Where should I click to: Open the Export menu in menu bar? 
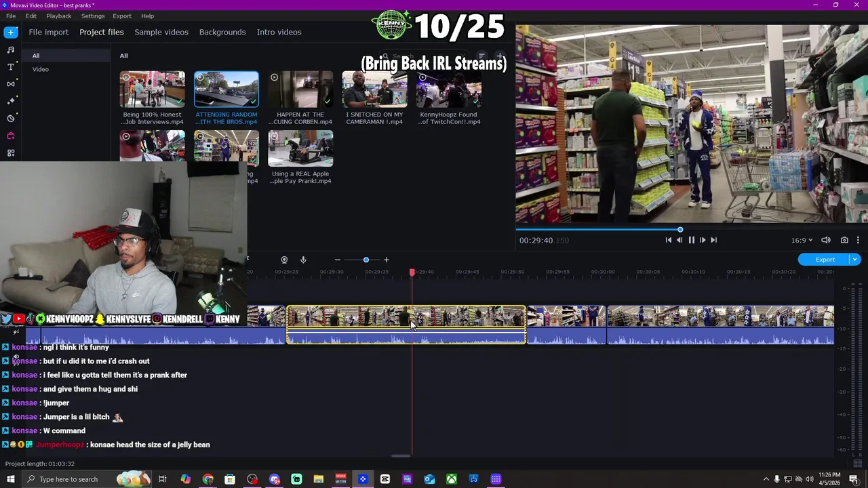click(122, 16)
